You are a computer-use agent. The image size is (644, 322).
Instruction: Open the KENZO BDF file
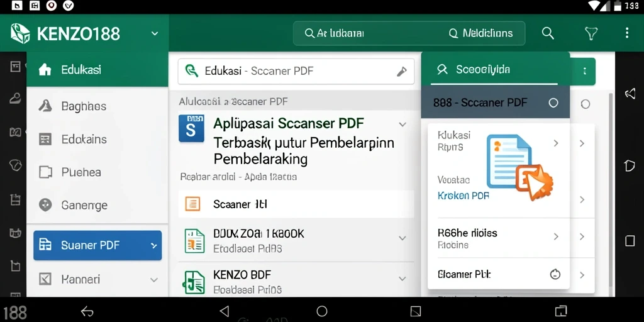point(242,274)
